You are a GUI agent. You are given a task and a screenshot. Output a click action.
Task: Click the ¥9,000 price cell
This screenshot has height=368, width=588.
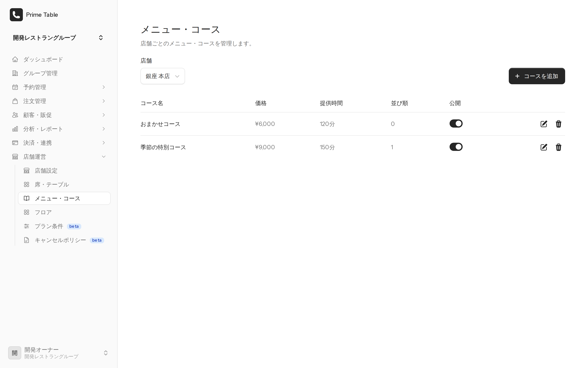point(265,147)
